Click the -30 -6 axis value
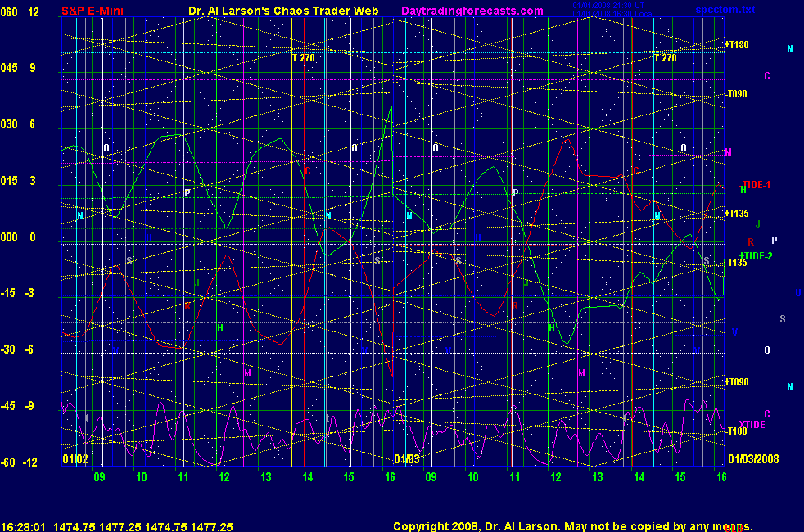 pos(19,349)
